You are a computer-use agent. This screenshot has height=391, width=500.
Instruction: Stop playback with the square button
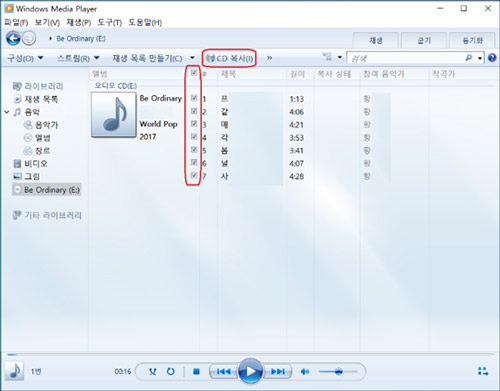click(196, 371)
